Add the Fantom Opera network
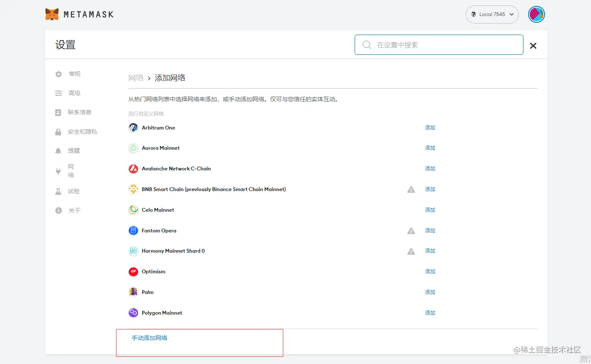Image resolution: width=591 pixels, height=364 pixels. 430,231
